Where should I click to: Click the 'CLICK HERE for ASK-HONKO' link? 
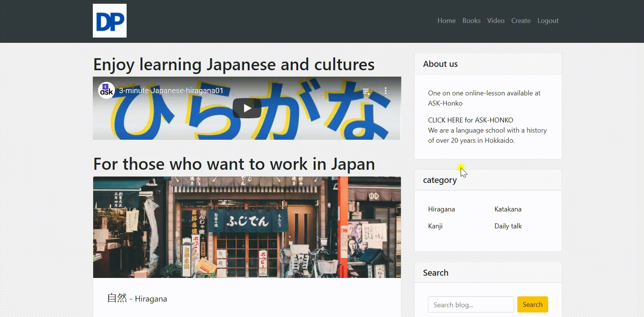point(470,120)
